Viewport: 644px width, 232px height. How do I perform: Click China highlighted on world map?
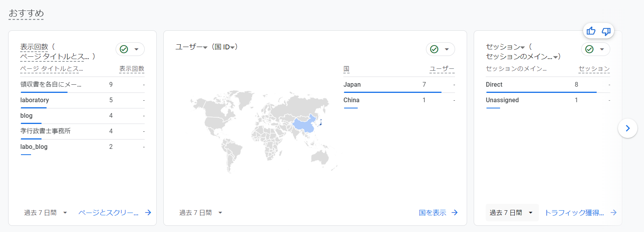tap(305, 125)
